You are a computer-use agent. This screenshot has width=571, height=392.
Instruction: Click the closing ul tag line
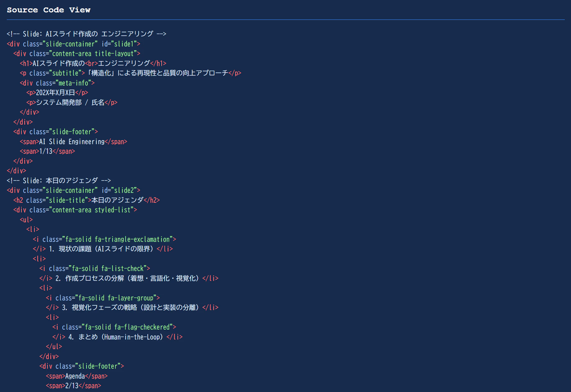coord(54,347)
